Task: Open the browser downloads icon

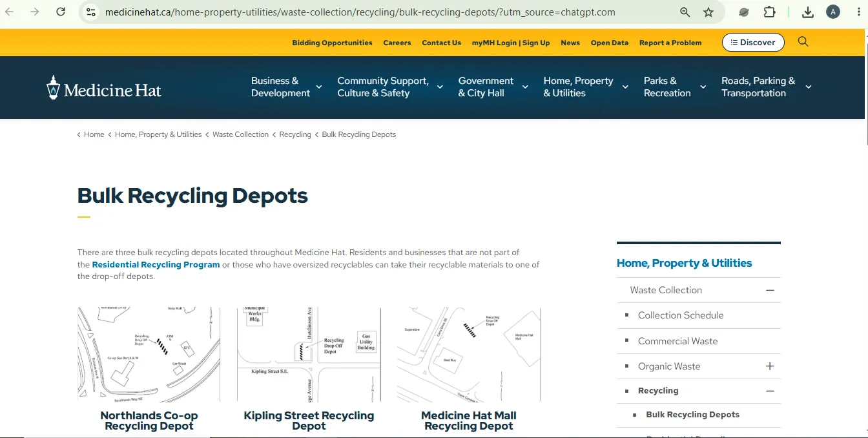Action: click(x=808, y=12)
